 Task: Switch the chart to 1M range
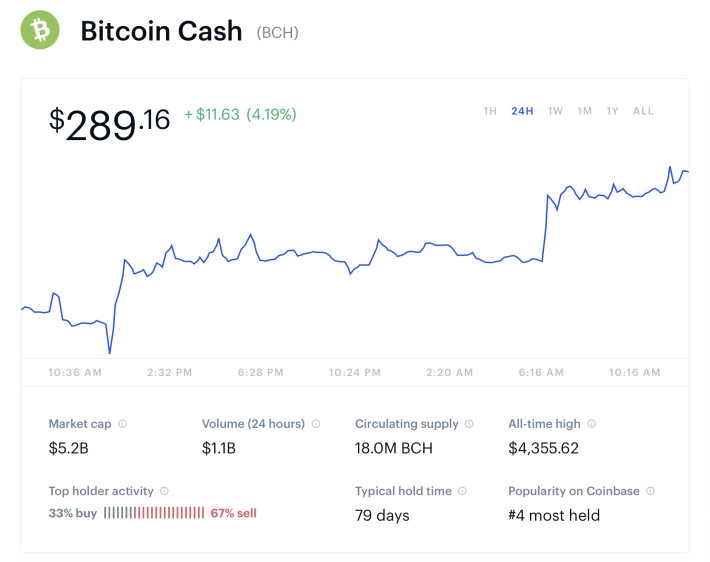click(x=585, y=111)
